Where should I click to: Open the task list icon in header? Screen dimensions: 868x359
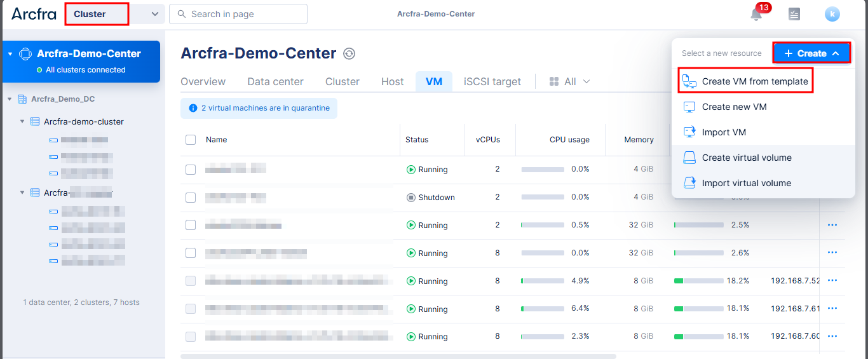tap(794, 14)
